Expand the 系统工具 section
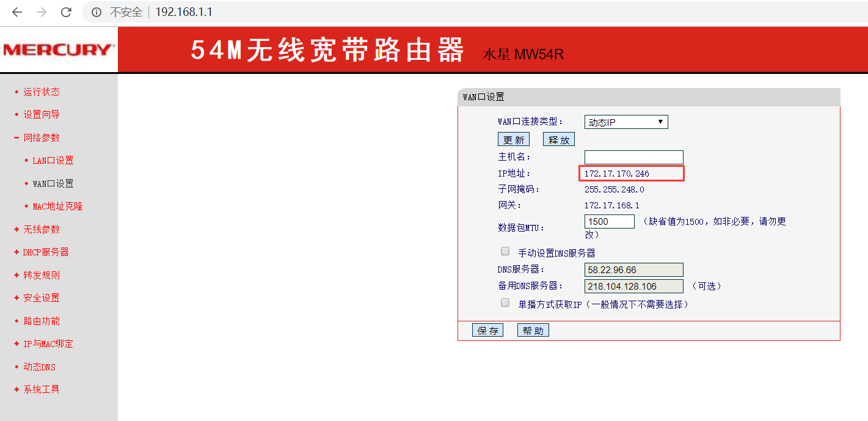The image size is (868, 421). (x=42, y=390)
